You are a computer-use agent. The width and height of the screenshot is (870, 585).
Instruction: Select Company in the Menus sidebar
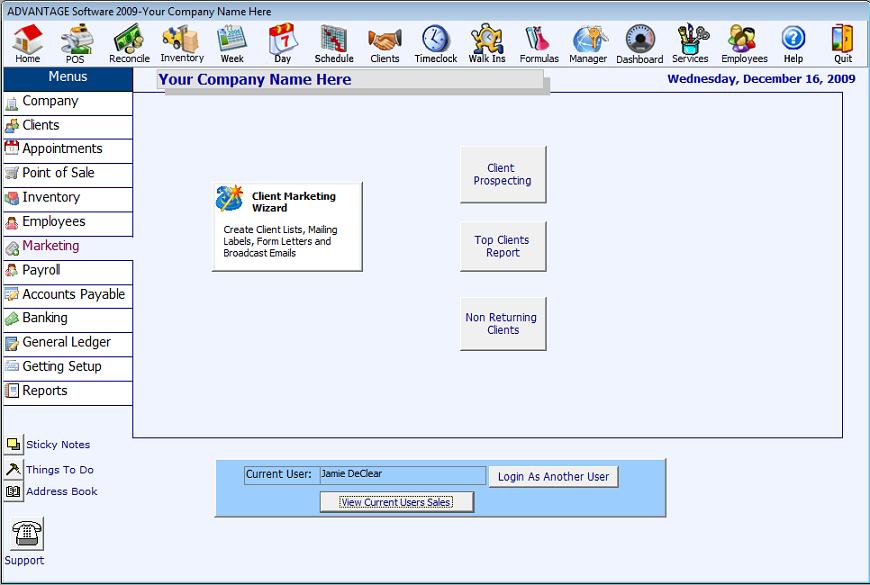pyautogui.click(x=68, y=103)
